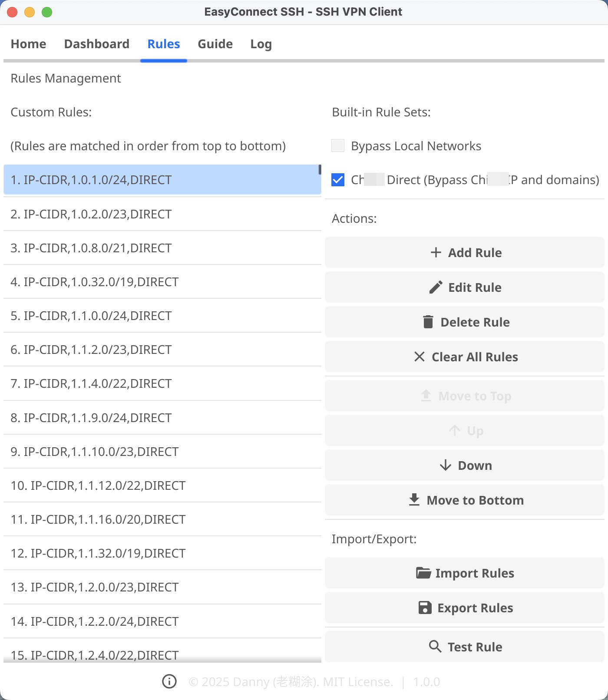Select rule 2. IP-CIDR,1.0.2.0/23,DIRECT
The image size is (608, 700).
click(x=162, y=214)
